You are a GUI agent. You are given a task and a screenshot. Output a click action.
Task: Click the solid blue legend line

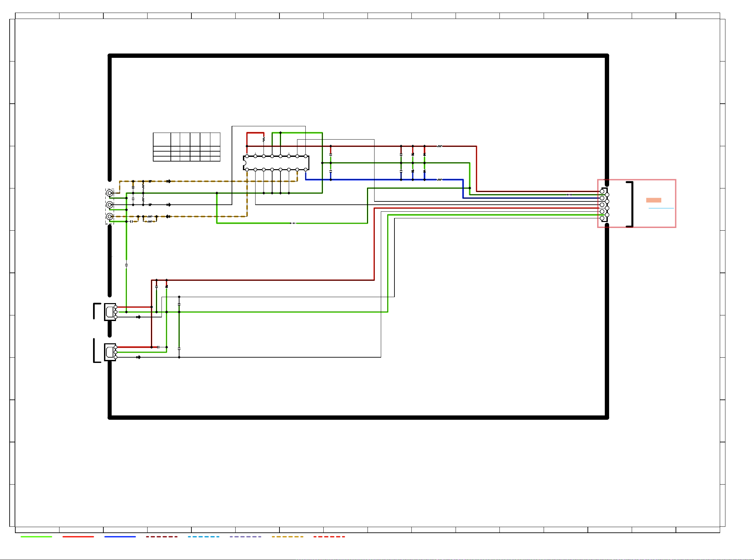tap(120, 537)
